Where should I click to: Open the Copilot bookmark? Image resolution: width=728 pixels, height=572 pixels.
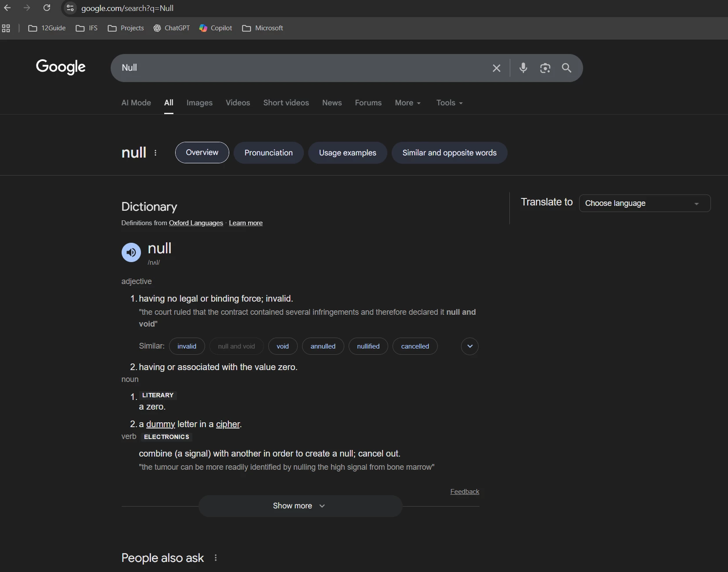click(216, 28)
